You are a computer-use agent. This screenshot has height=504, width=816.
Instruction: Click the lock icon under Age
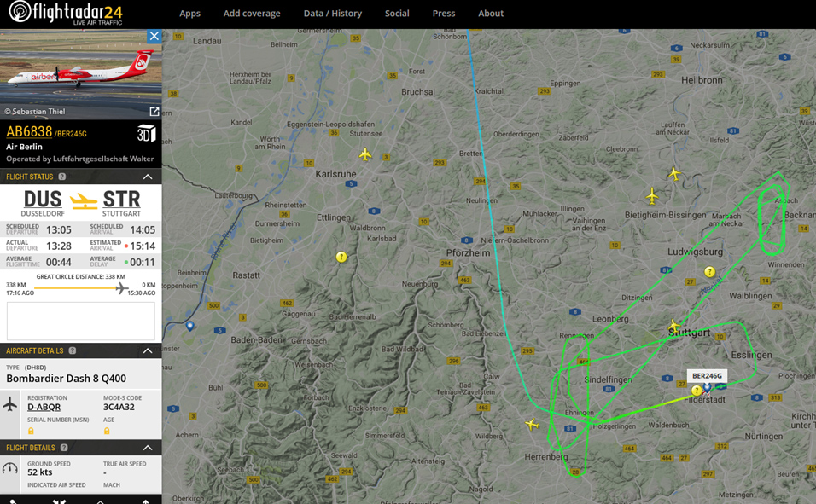pyautogui.click(x=107, y=431)
